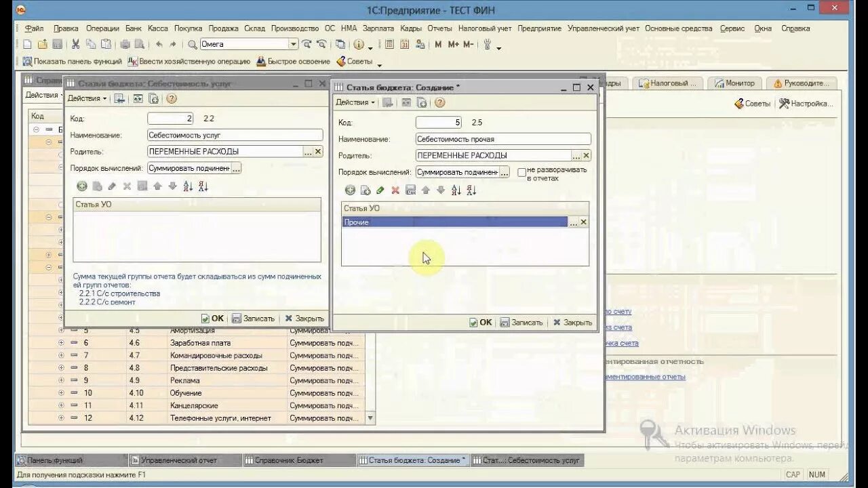
Task: Click Закрыть in the Создание window
Action: 572,323
